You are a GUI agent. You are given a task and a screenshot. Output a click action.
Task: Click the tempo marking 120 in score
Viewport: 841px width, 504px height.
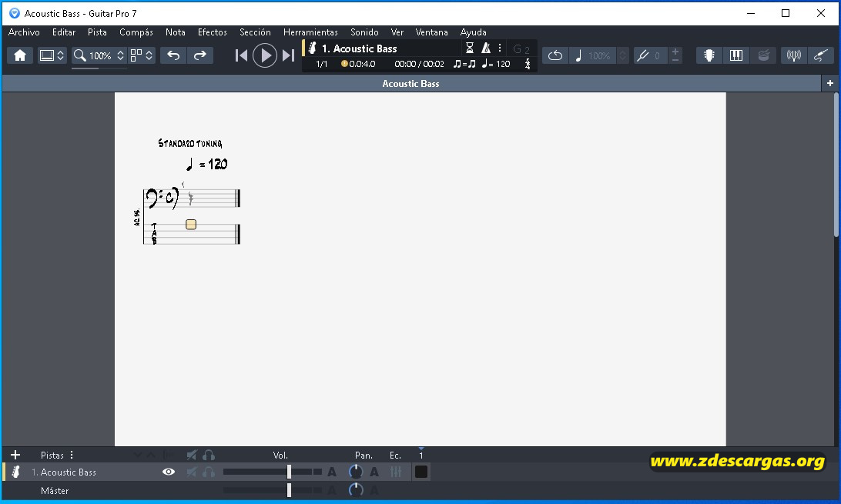206,164
